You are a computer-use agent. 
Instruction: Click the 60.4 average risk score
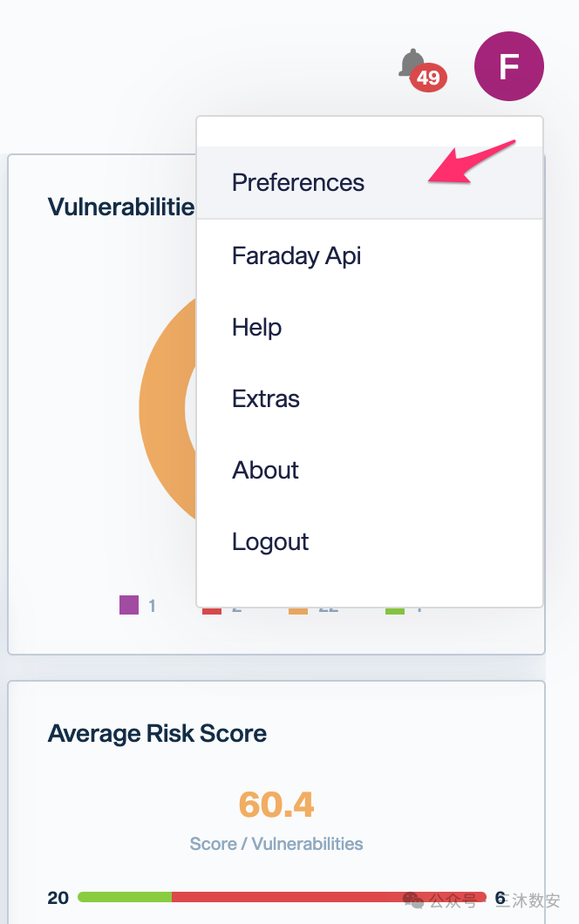[276, 804]
